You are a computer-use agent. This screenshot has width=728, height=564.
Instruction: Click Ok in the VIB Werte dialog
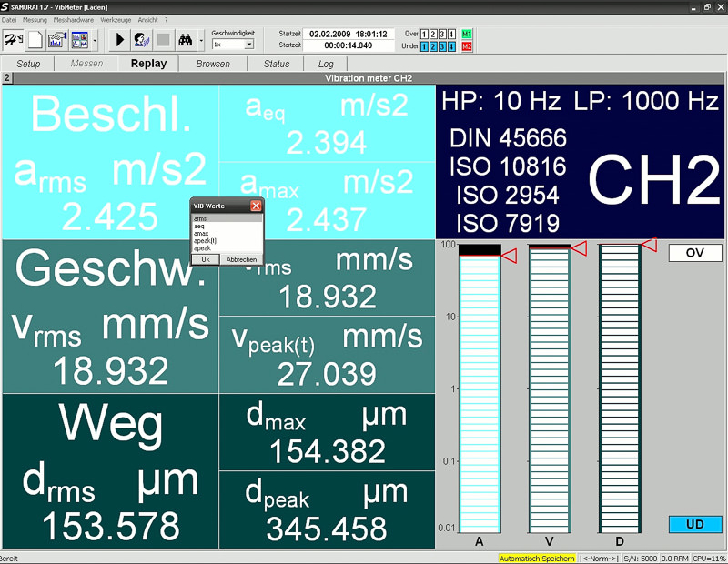[206, 259]
